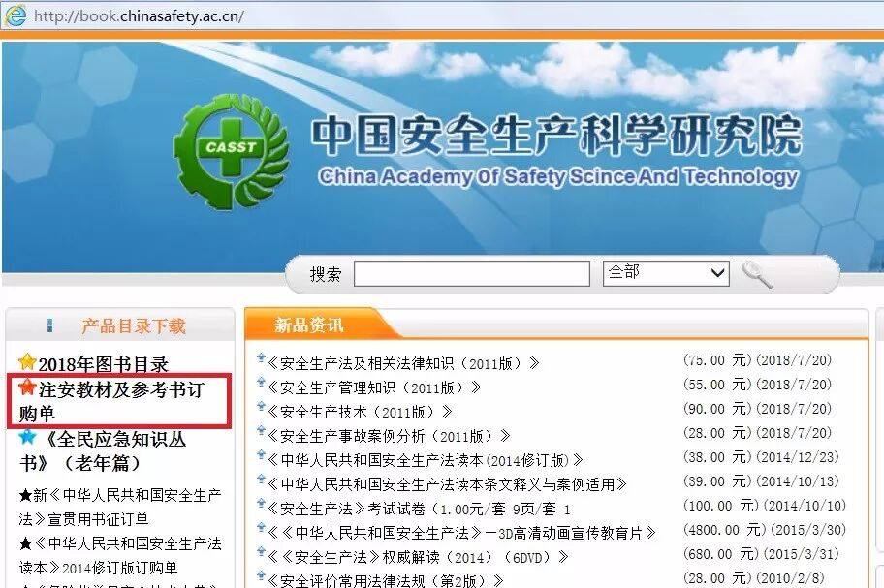Click bullet icon before 安全生产法读本(2014修订版)
This screenshot has height=588, width=884.
click(x=261, y=455)
